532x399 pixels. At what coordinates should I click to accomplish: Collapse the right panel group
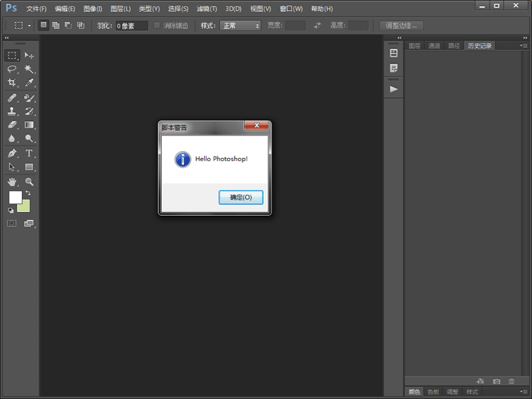[x=525, y=38]
